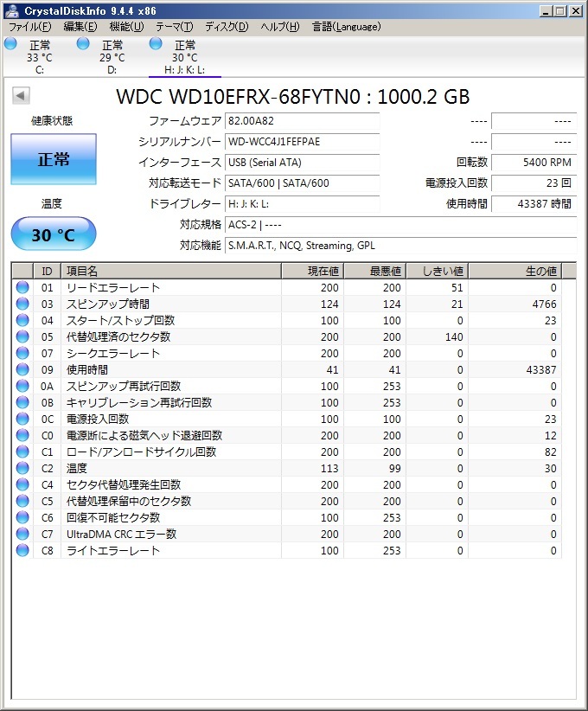Switch to the D: disk tab at 29 °C
The width and height of the screenshot is (588, 711).
[112, 57]
